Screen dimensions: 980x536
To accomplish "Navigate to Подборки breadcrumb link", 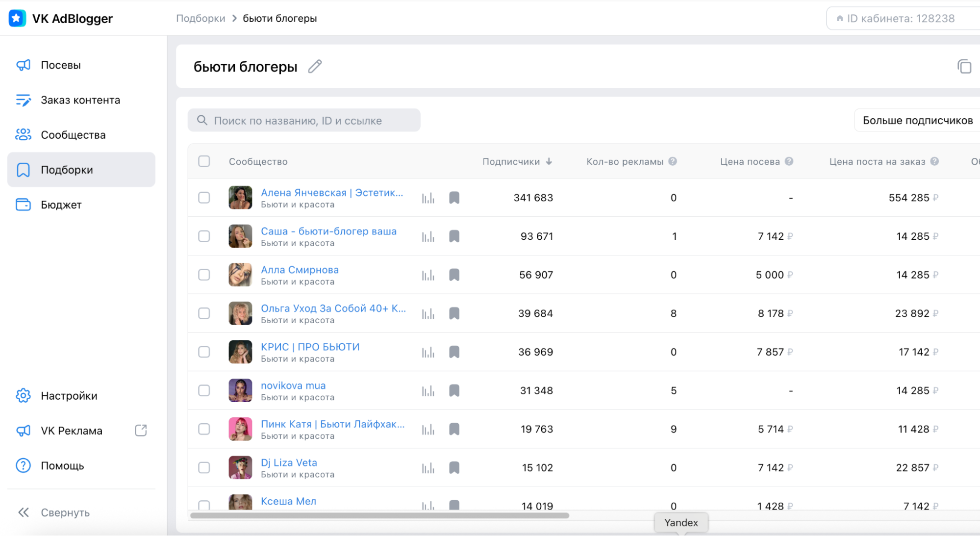I will click(201, 19).
